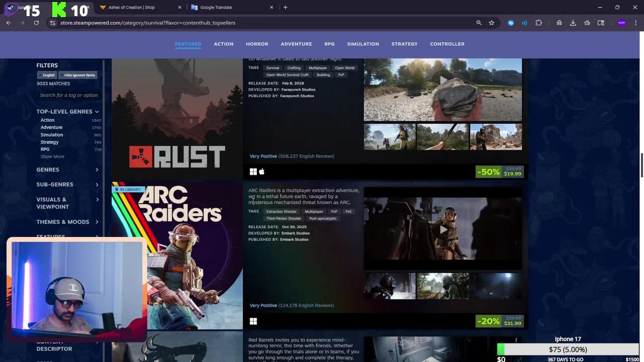Bookmark this page with the star icon

point(492,23)
